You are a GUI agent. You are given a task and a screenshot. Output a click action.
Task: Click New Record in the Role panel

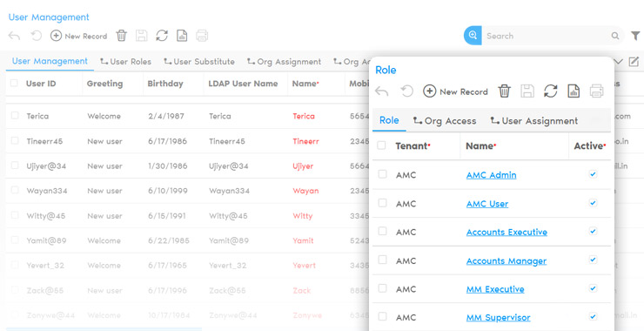click(x=455, y=91)
